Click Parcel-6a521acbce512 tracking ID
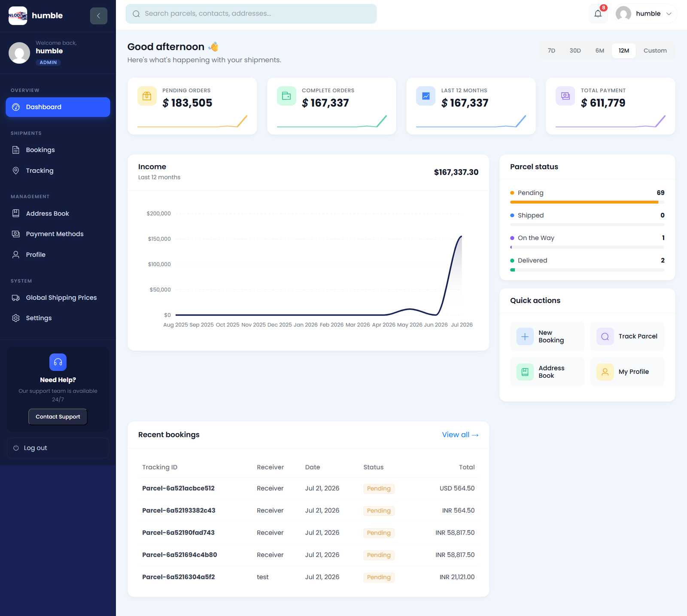The width and height of the screenshot is (687, 616). click(x=178, y=489)
